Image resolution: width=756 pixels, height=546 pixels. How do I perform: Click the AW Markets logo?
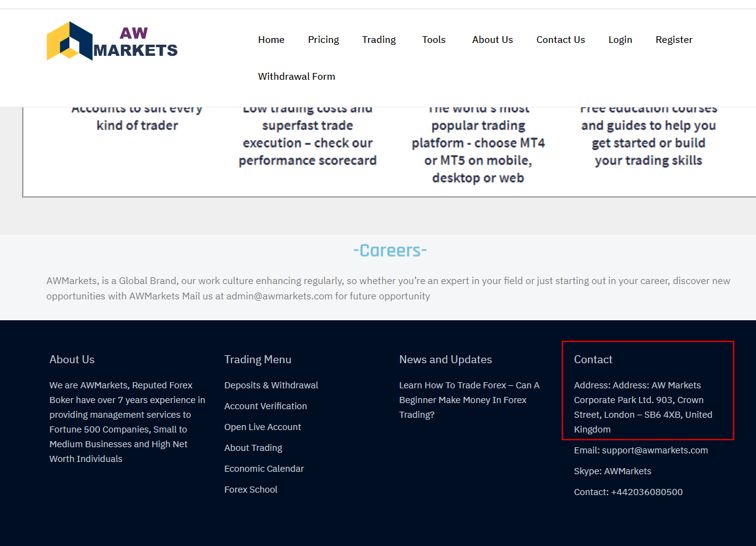pos(112,41)
